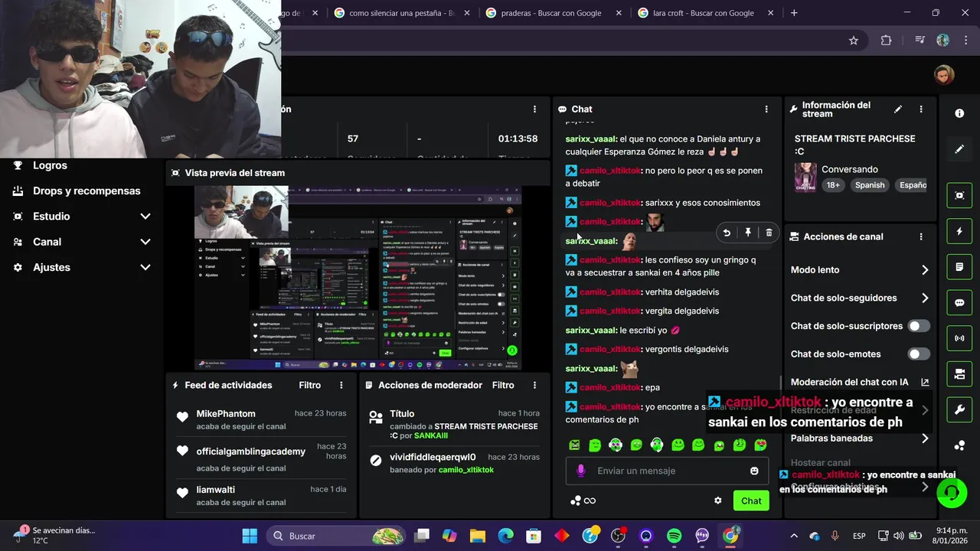Toggle Chat de solo-suscriptores switch

(919, 326)
